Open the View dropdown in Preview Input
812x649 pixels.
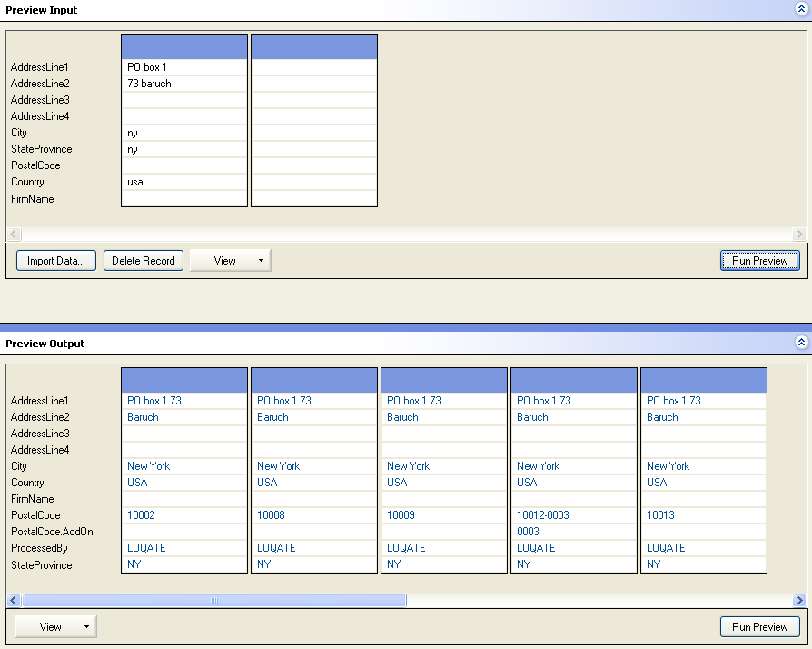231,261
